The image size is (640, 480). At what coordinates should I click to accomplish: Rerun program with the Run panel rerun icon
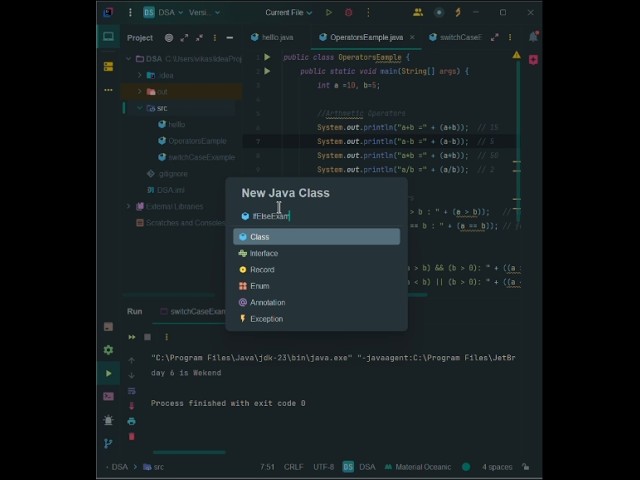pos(132,337)
